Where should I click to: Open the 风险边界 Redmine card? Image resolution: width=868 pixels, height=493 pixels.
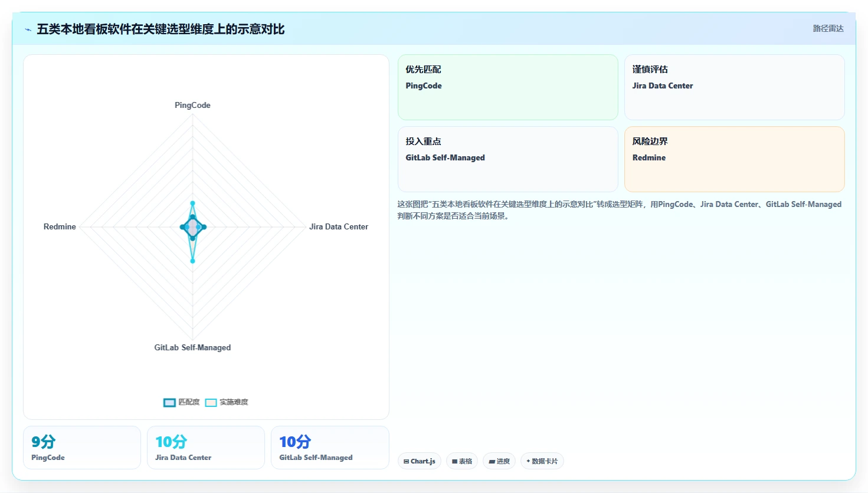734,159
